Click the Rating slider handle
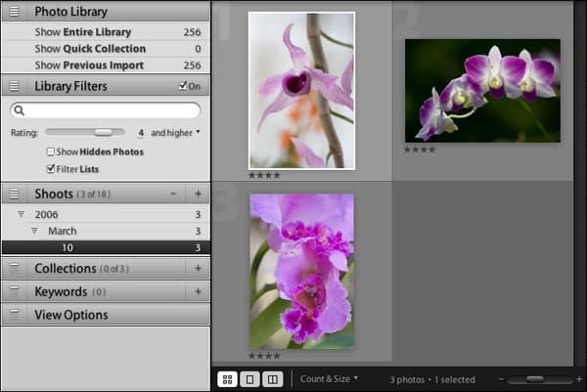This screenshot has width=587, height=392. click(104, 132)
